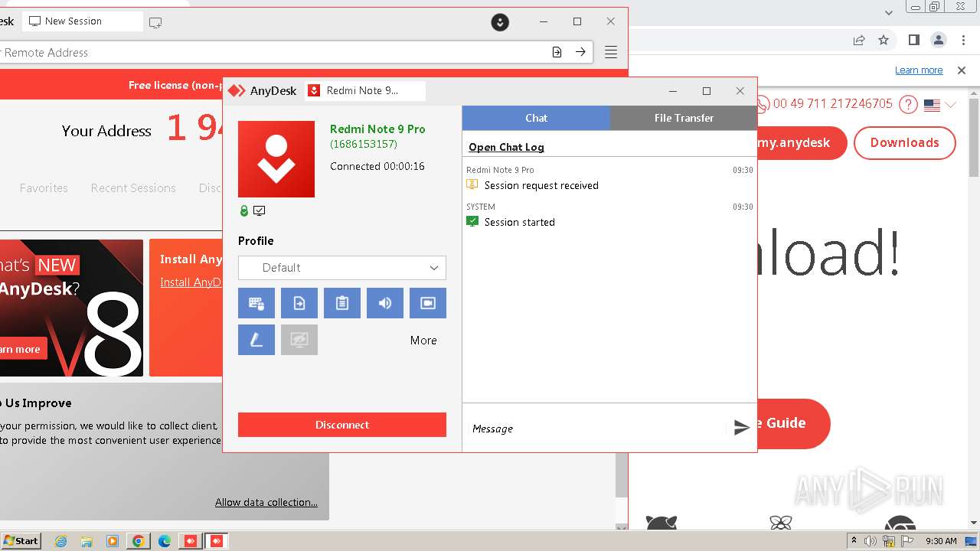Click my.anydesk button on website
The height and width of the screenshot is (551, 980).
click(802, 143)
